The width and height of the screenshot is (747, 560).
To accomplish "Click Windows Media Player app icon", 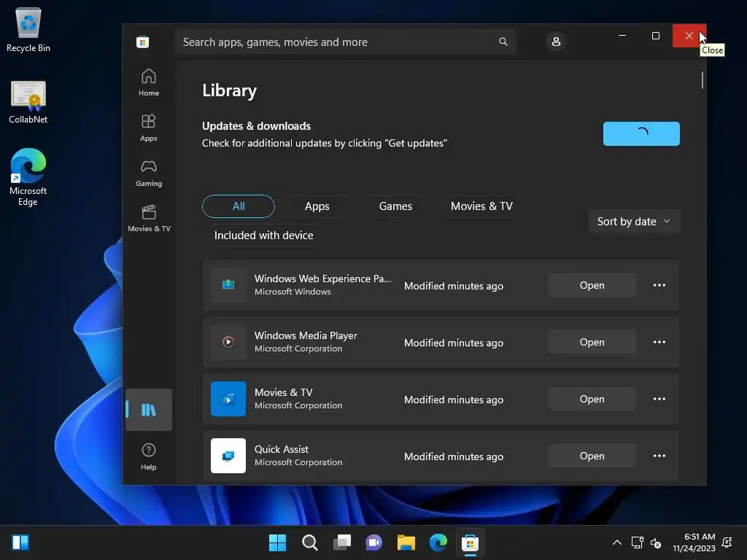I will pos(228,342).
